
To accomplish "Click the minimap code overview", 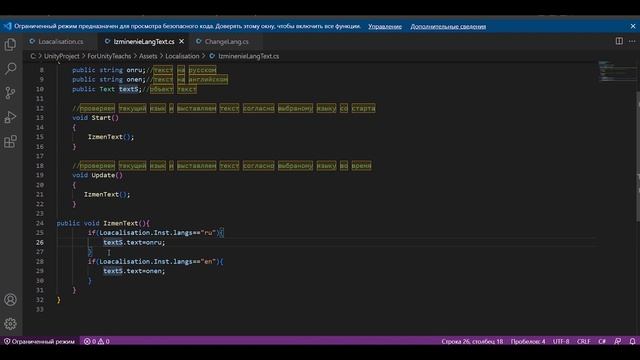I will point(617,71).
